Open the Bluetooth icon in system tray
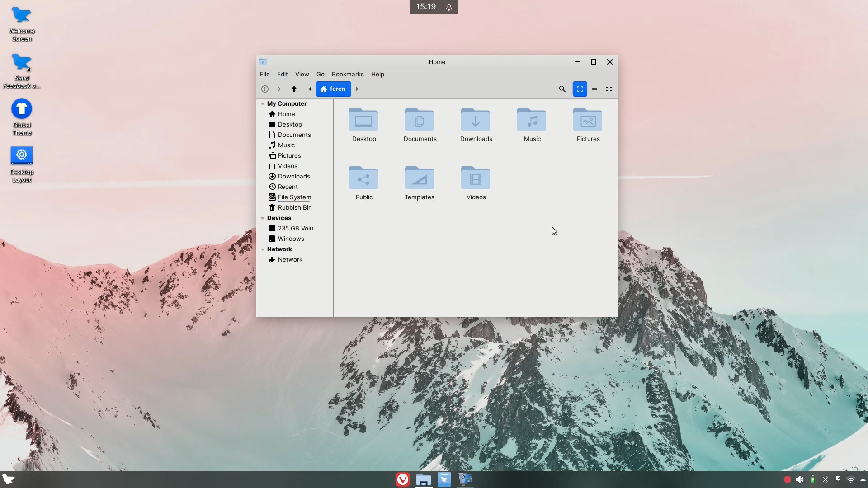Screen dimensions: 868x488 [x=825, y=479]
